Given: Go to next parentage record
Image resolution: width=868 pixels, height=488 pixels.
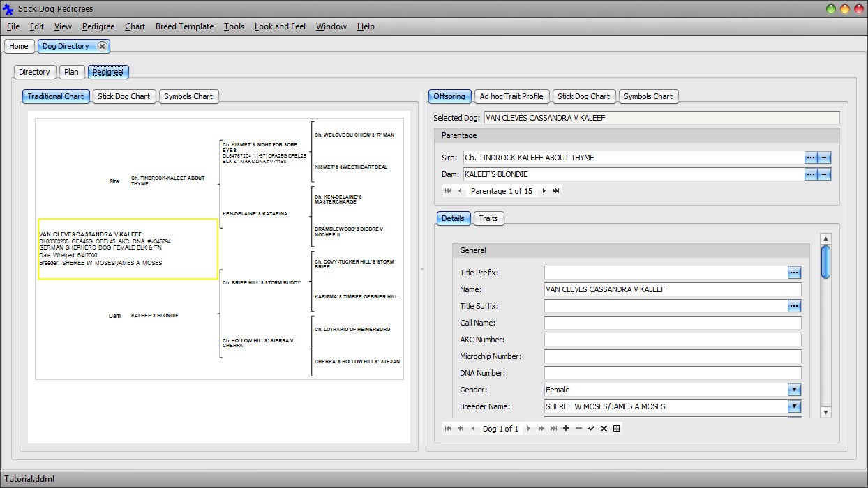Looking at the screenshot, I should click(544, 191).
